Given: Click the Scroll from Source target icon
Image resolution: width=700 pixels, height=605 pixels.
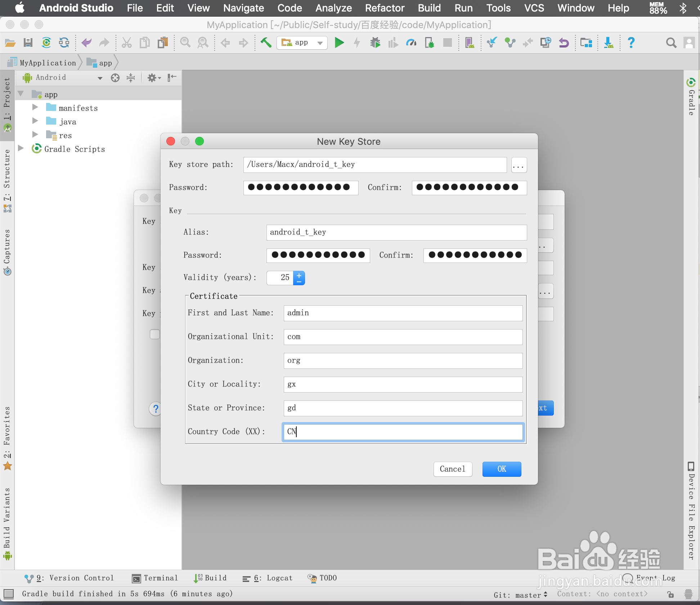Looking at the screenshot, I should (115, 78).
